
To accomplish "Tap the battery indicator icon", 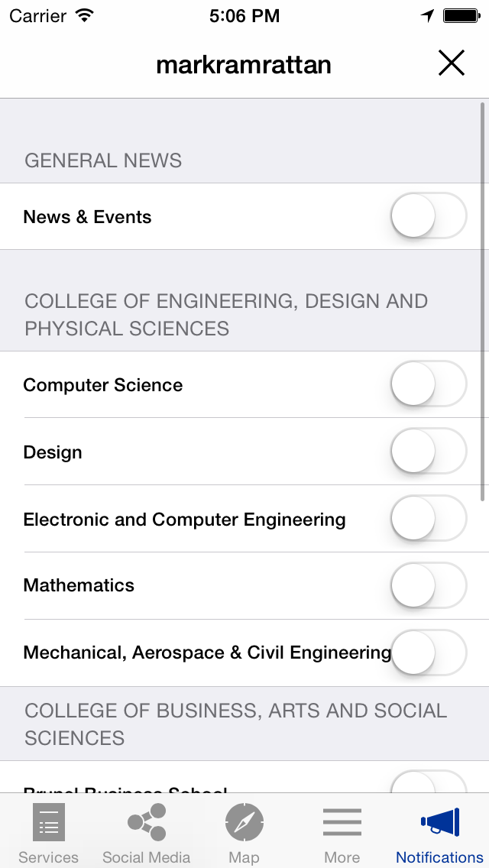I will (x=461, y=16).
